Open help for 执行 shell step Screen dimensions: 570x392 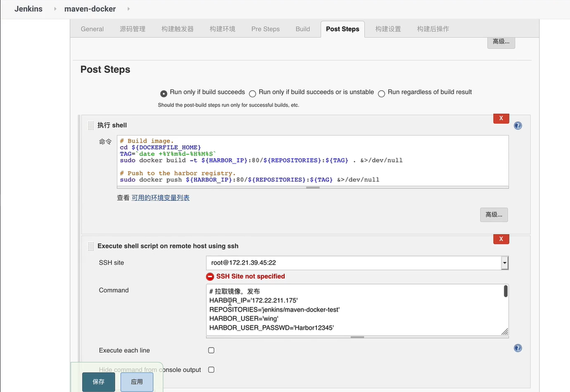pos(518,126)
